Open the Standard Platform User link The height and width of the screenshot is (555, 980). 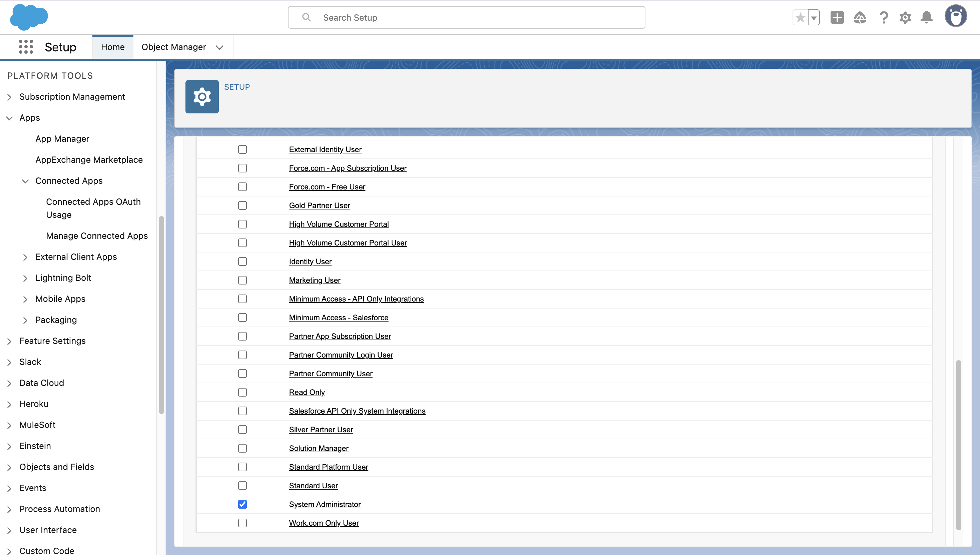tap(329, 467)
